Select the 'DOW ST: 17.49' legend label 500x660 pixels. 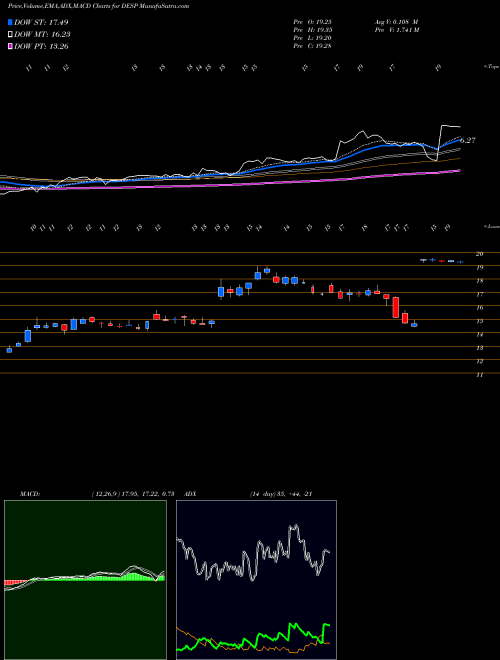tap(41, 22)
